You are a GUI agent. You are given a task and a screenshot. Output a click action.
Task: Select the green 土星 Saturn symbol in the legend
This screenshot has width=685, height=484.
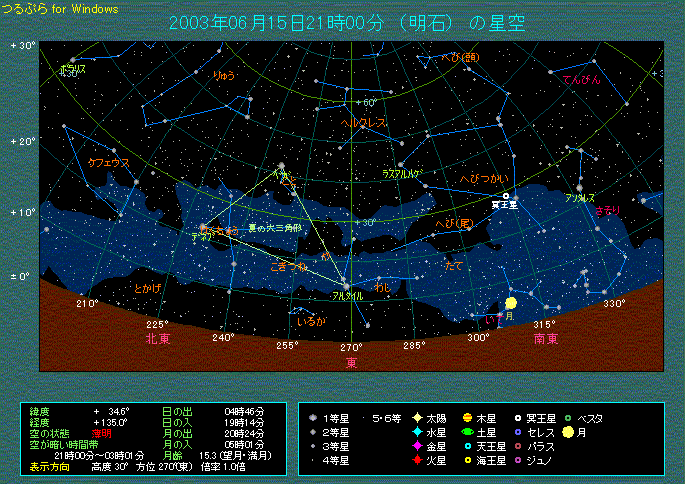[x=467, y=432]
